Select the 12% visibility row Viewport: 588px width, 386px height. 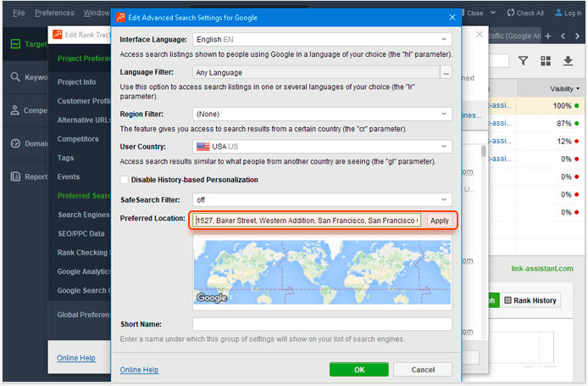[536, 141]
